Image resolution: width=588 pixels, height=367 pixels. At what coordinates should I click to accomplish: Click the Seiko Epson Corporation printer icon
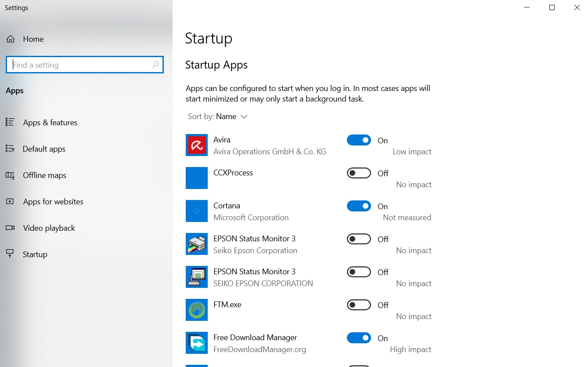(x=197, y=244)
